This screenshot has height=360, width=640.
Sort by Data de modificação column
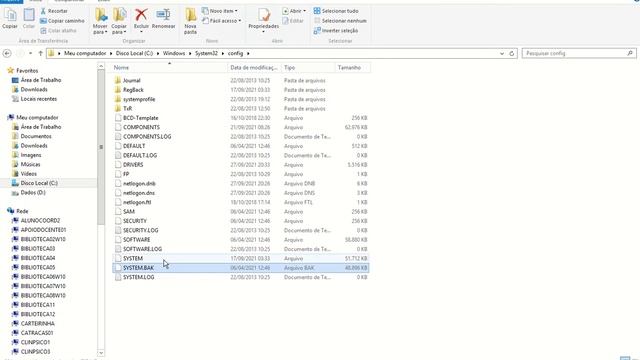pos(254,68)
